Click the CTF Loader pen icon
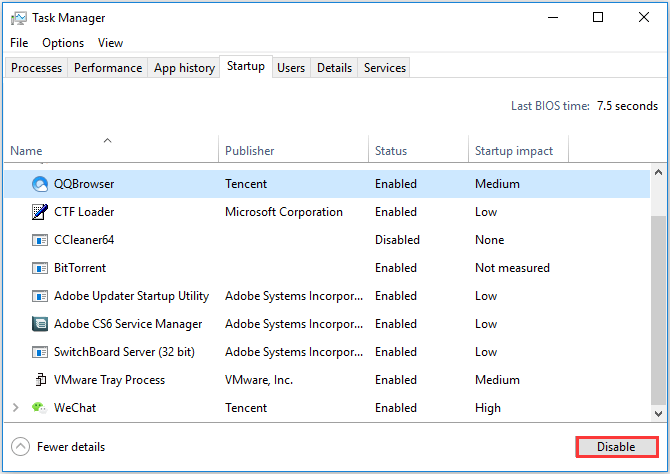The height and width of the screenshot is (474, 670). (40, 212)
